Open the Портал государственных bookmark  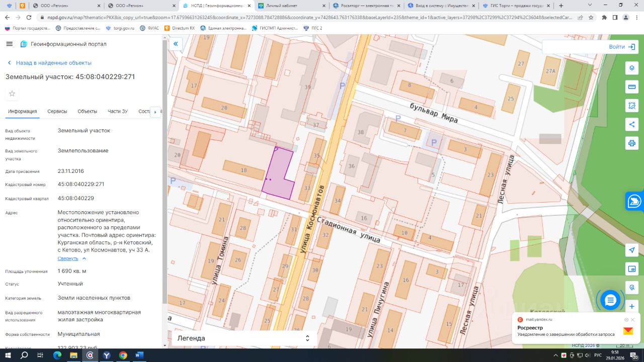tap(28, 28)
